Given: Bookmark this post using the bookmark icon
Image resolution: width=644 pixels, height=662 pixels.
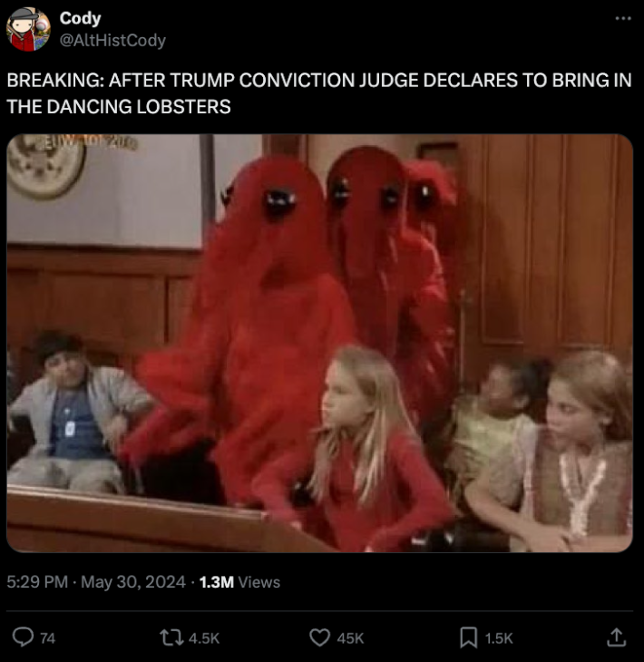Looking at the screenshot, I should (468, 638).
